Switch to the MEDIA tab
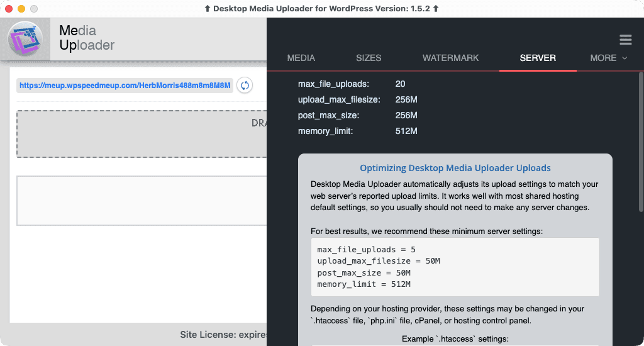Viewport: 644px width, 346px height. (x=301, y=58)
